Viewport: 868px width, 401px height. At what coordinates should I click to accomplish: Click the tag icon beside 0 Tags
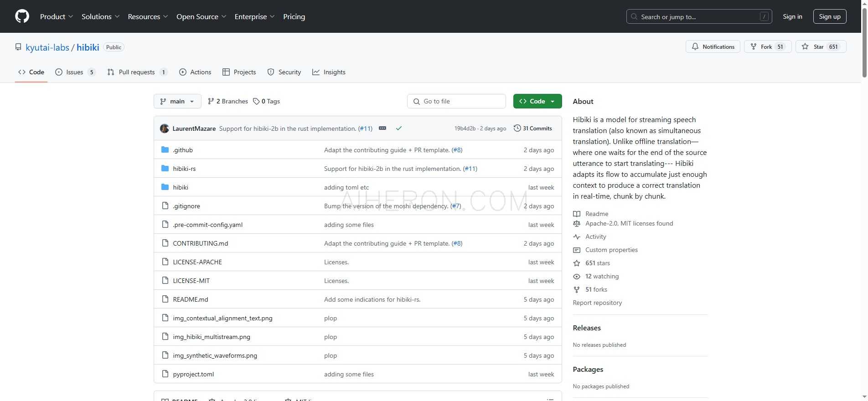pos(256,101)
